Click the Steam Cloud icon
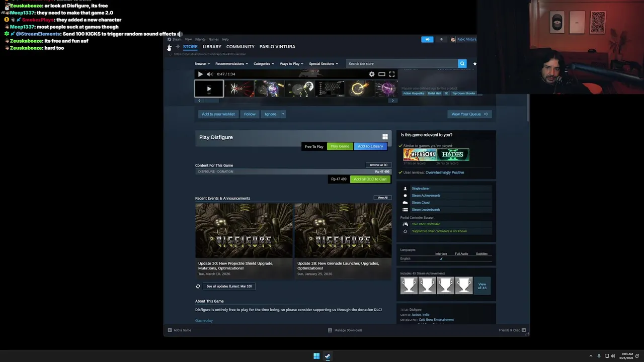 [405, 203]
